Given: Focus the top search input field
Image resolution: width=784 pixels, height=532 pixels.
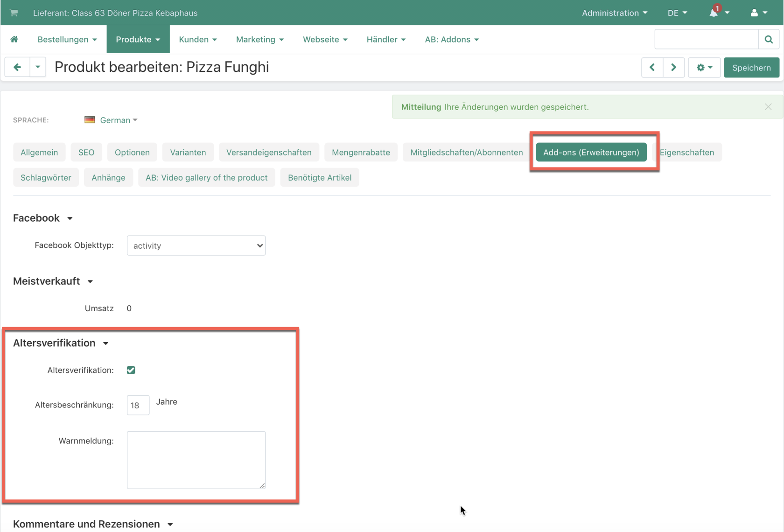Looking at the screenshot, I should (707, 39).
